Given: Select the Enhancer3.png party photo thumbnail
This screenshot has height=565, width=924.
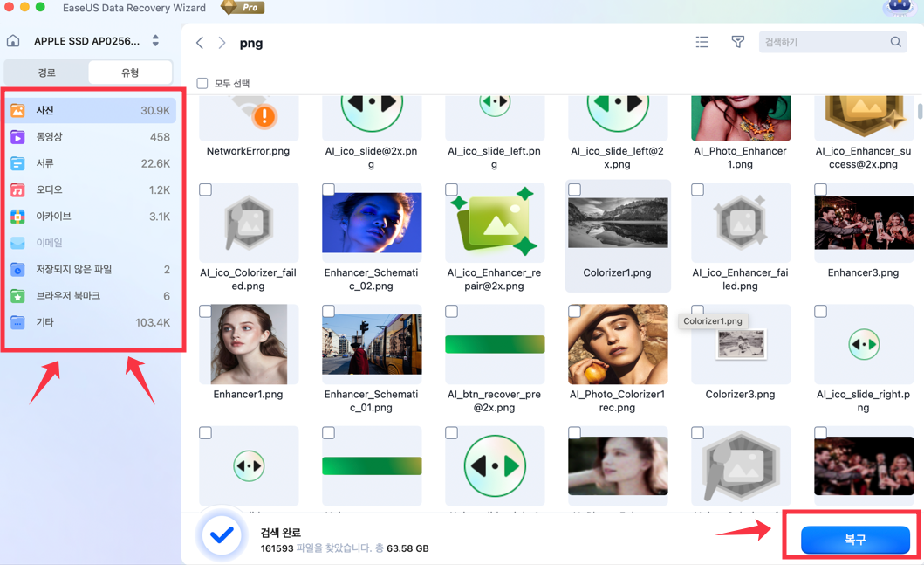Looking at the screenshot, I should (864, 223).
